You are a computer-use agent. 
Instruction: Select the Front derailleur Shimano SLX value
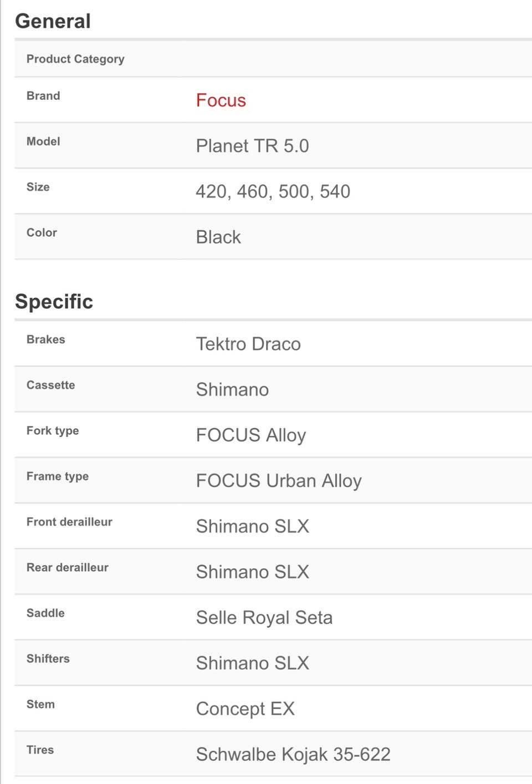click(x=252, y=526)
